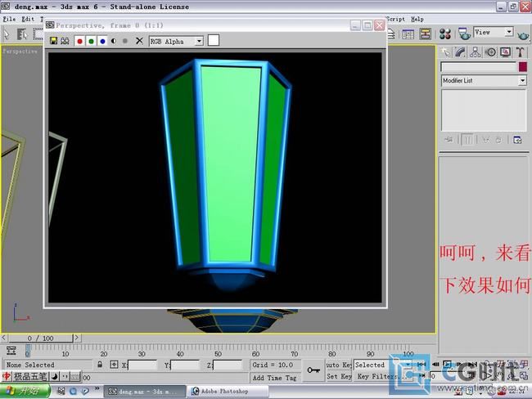This screenshot has height=399, width=532.
Task: Step the time slider forward with the right arrow
Action: tap(77, 338)
